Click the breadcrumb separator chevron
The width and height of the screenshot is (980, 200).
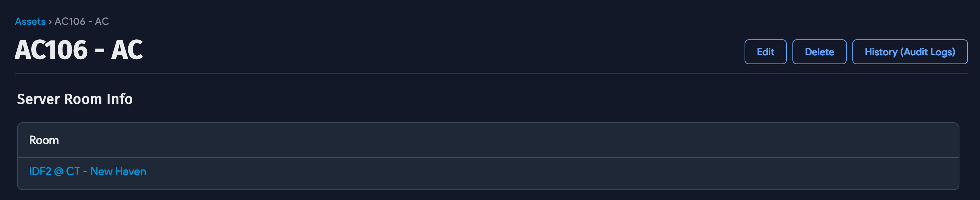point(50,22)
